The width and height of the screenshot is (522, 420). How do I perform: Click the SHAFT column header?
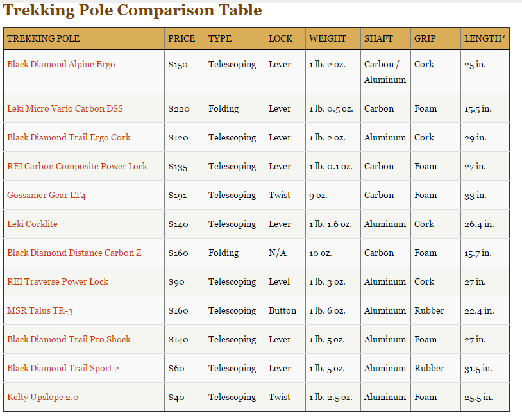click(x=378, y=38)
